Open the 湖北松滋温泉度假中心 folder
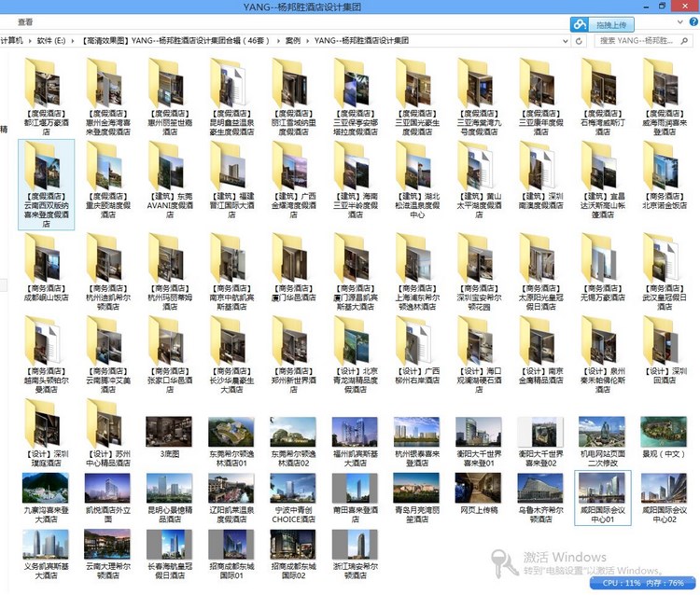700x595 pixels. [x=417, y=180]
